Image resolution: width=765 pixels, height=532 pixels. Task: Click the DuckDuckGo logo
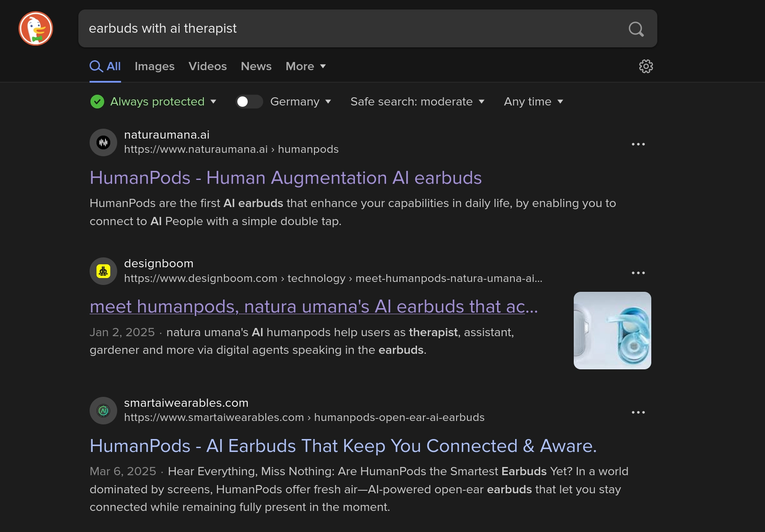36,28
